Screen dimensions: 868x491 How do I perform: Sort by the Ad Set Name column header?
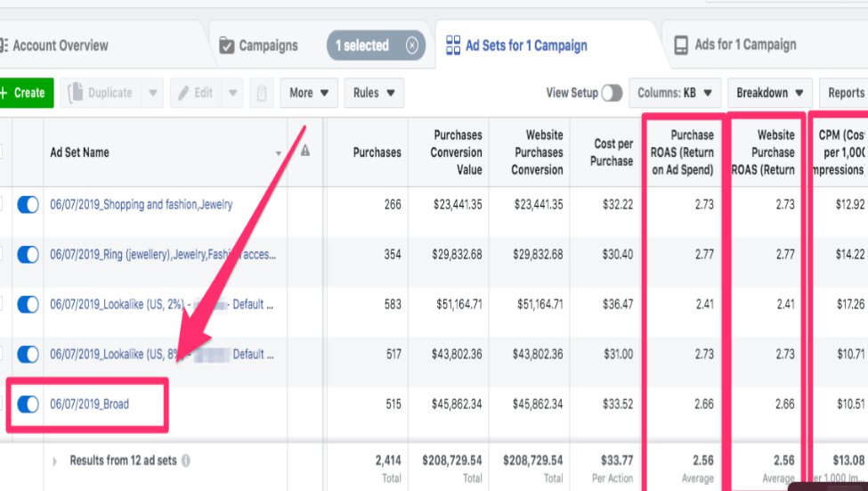click(165, 152)
